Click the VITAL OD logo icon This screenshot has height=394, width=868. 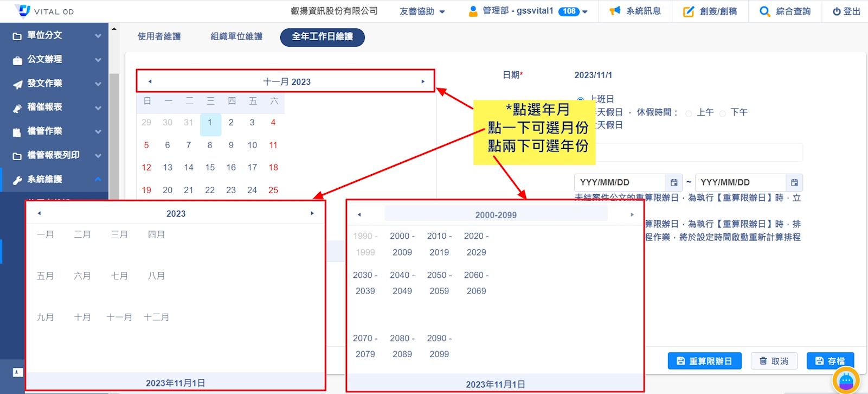click(x=23, y=11)
